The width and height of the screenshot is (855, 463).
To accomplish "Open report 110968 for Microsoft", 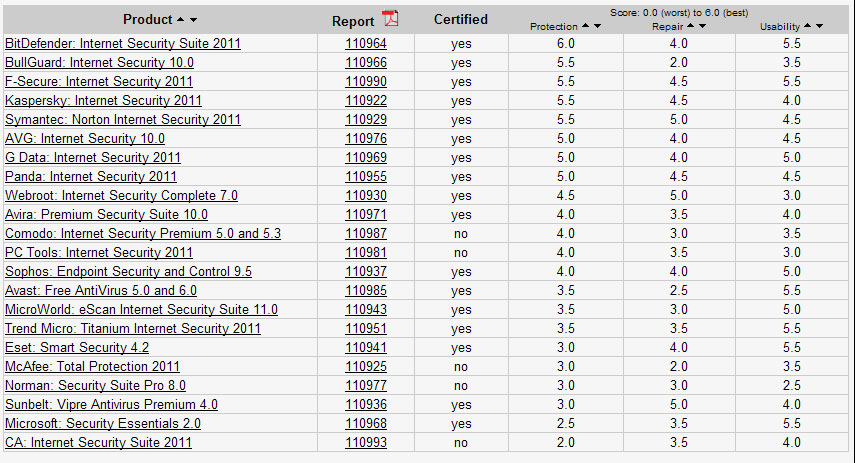I will pos(366,424).
